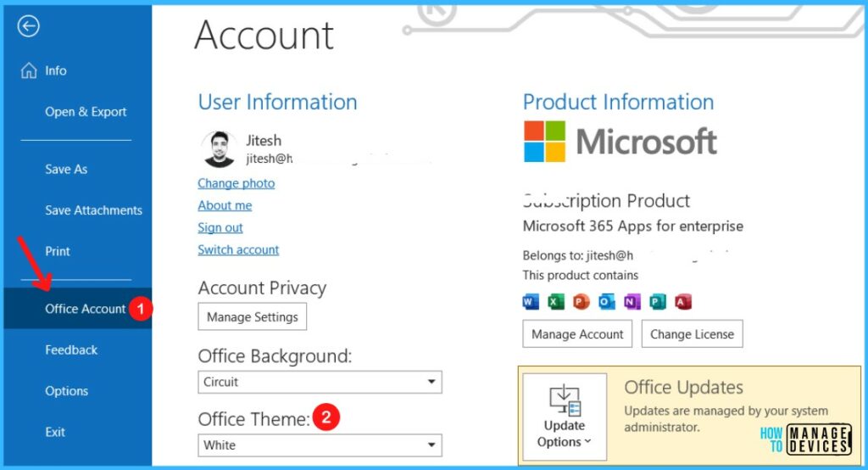Click the Manage Settings button
This screenshot has width=868, height=470.
pos(253,316)
